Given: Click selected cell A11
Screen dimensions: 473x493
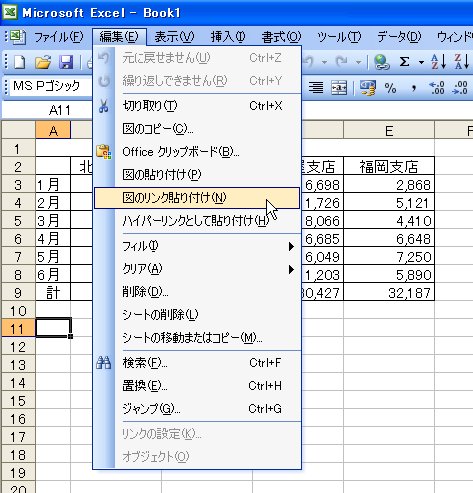Looking at the screenshot, I should click(53, 328).
